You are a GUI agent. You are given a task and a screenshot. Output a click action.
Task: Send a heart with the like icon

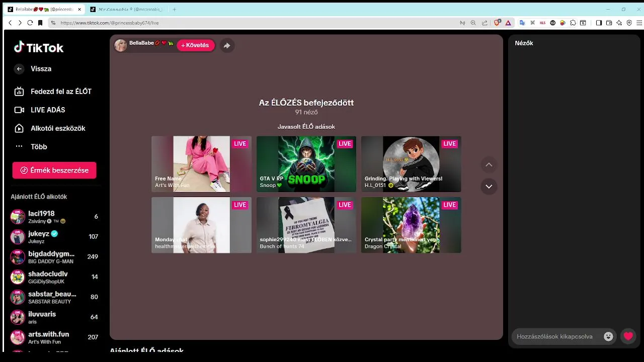click(x=628, y=336)
